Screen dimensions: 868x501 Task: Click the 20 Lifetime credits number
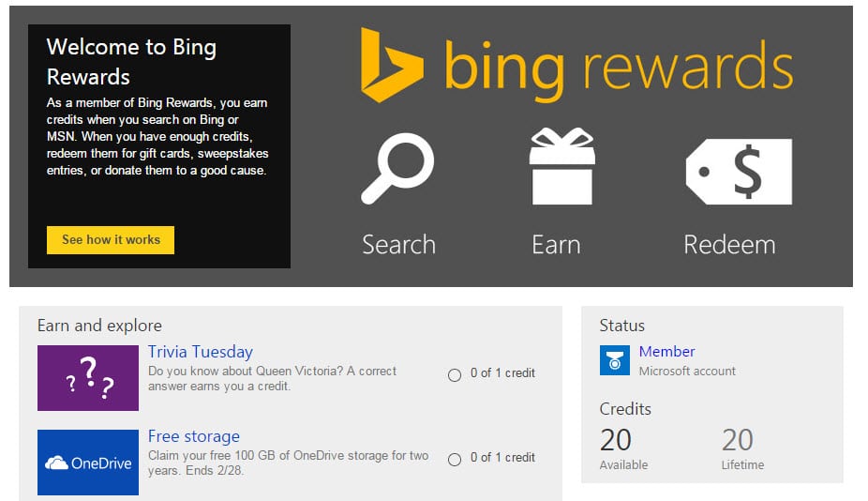(x=738, y=439)
